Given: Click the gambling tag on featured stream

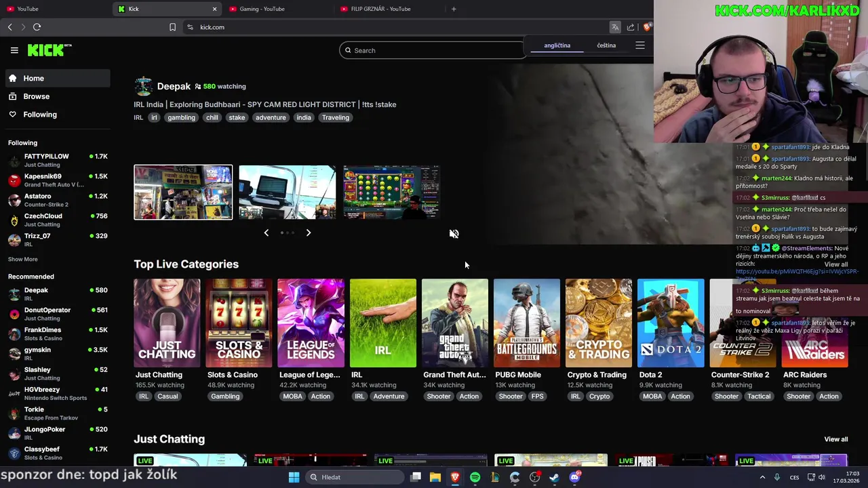Looking at the screenshot, I should [x=181, y=117].
